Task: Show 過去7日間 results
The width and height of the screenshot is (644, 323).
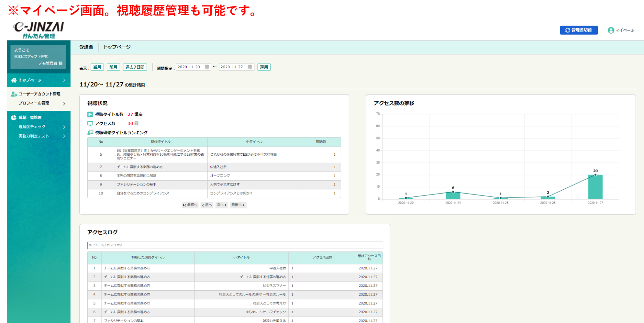Action: (135, 67)
